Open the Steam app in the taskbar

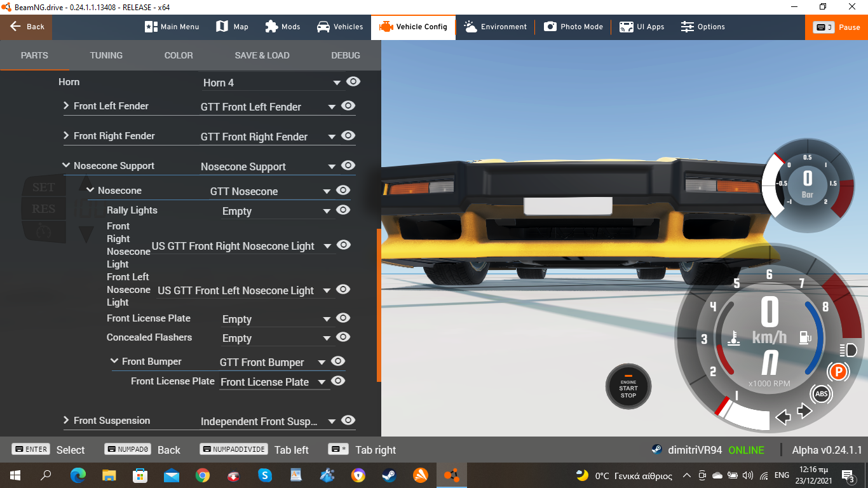point(390,475)
